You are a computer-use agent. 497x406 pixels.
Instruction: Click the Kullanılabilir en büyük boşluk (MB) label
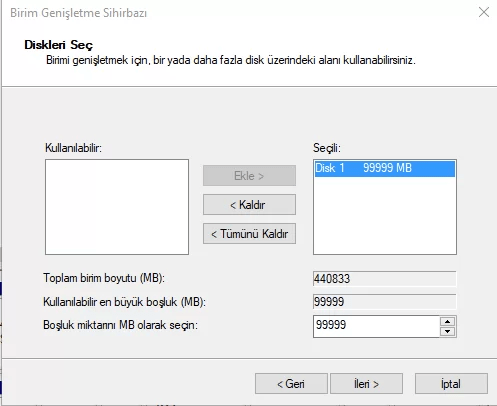click(x=124, y=302)
